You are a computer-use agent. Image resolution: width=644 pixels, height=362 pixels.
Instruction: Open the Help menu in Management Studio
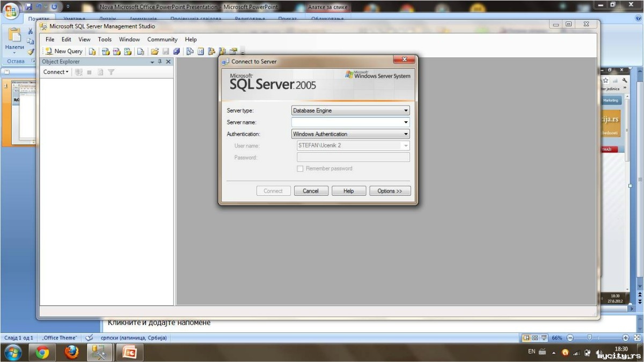[191, 39]
